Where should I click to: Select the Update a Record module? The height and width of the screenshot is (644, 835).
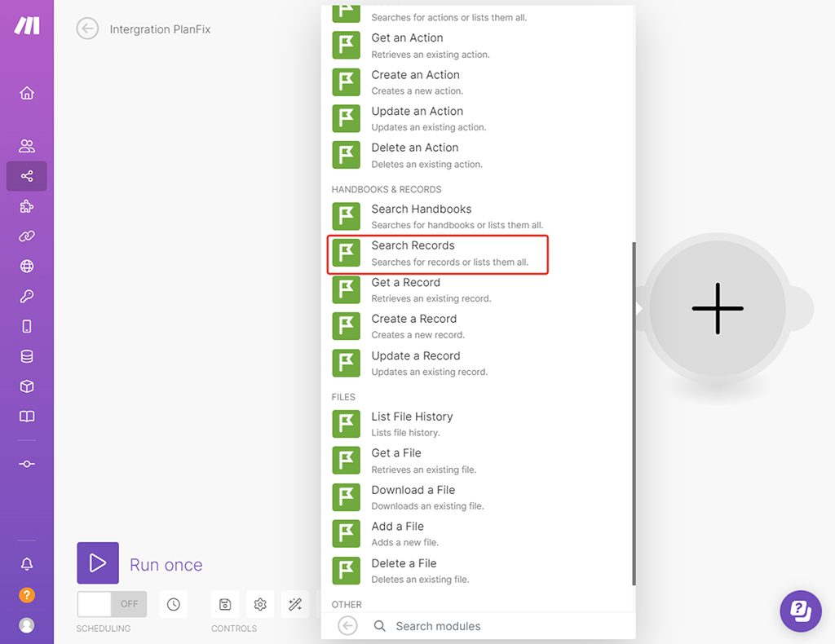478,363
